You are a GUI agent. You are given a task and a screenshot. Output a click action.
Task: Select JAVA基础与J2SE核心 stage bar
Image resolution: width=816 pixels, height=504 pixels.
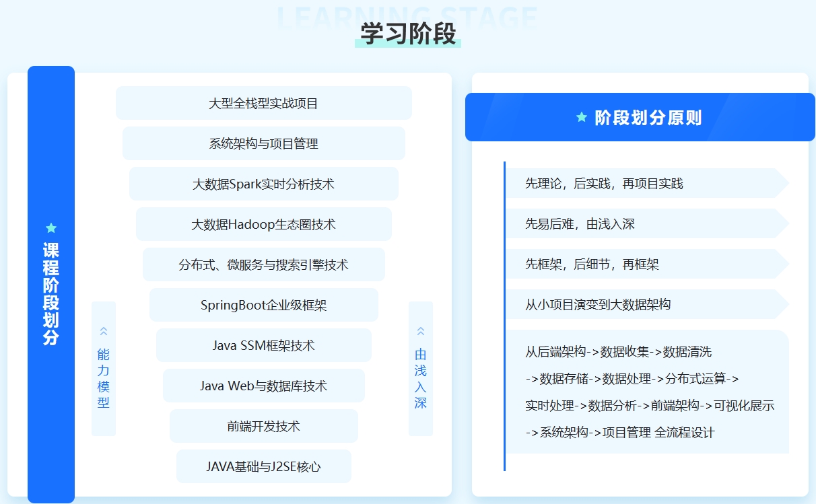coord(264,466)
